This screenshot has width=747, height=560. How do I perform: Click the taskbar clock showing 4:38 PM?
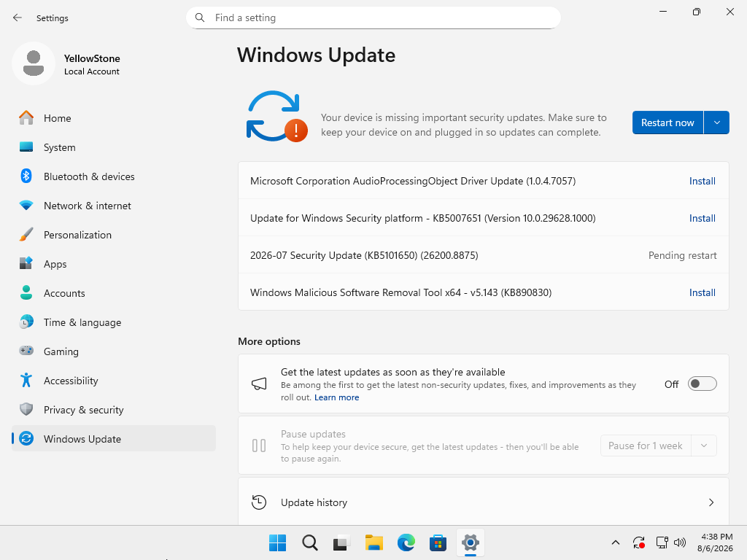click(x=715, y=542)
